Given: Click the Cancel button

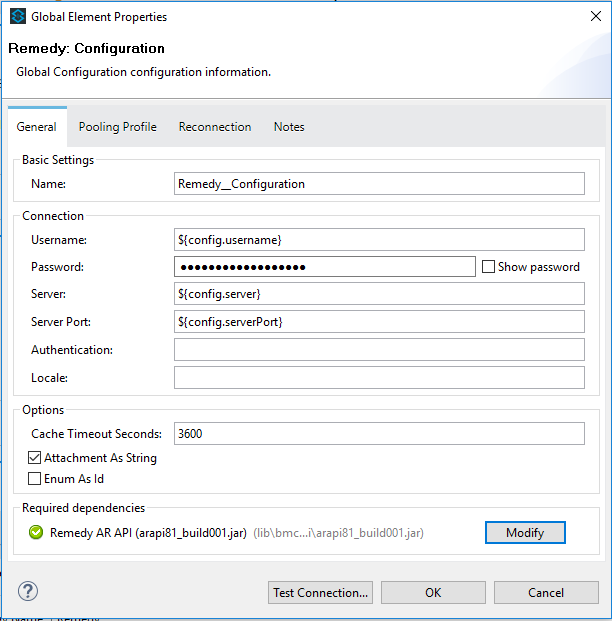Looking at the screenshot, I should pos(546,592).
